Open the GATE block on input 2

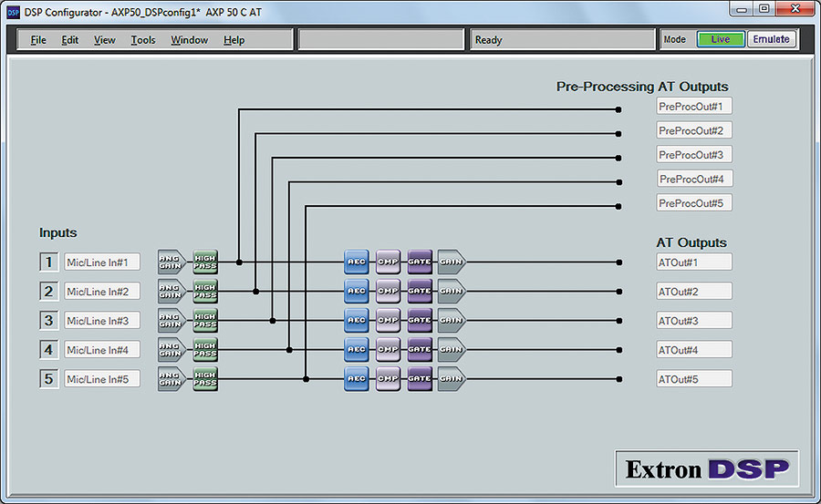pos(420,292)
